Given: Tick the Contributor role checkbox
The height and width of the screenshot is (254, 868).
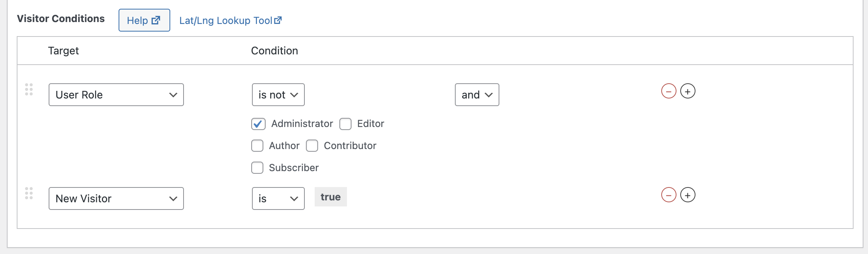Looking at the screenshot, I should click(x=312, y=146).
